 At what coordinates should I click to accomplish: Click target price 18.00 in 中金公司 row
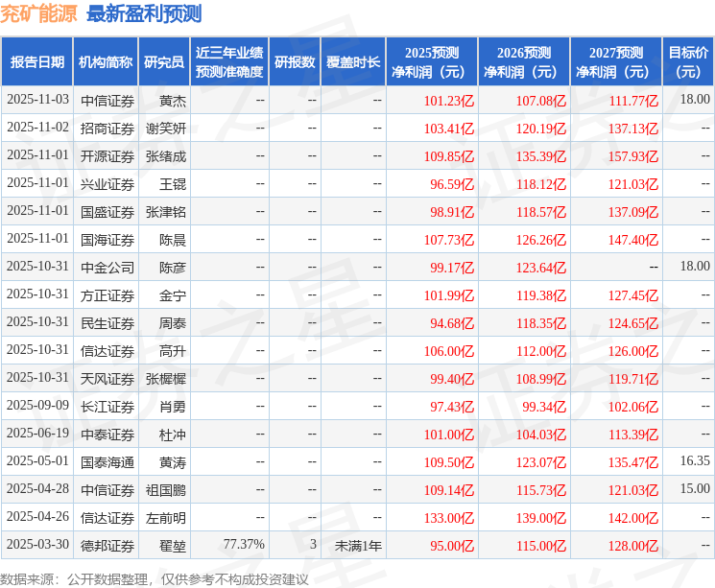click(695, 266)
